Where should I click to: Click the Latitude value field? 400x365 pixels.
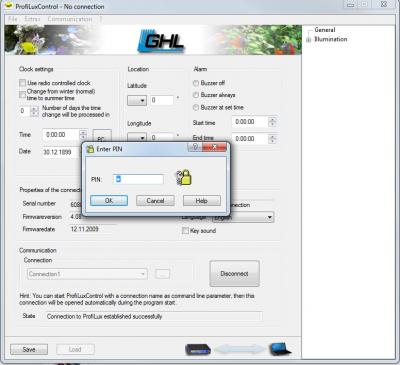point(162,100)
